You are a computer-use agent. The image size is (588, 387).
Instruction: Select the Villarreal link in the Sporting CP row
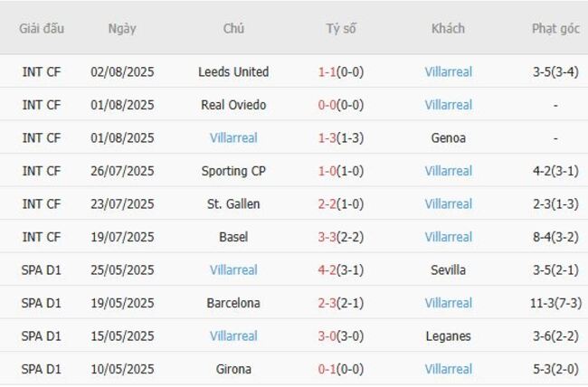448,171
